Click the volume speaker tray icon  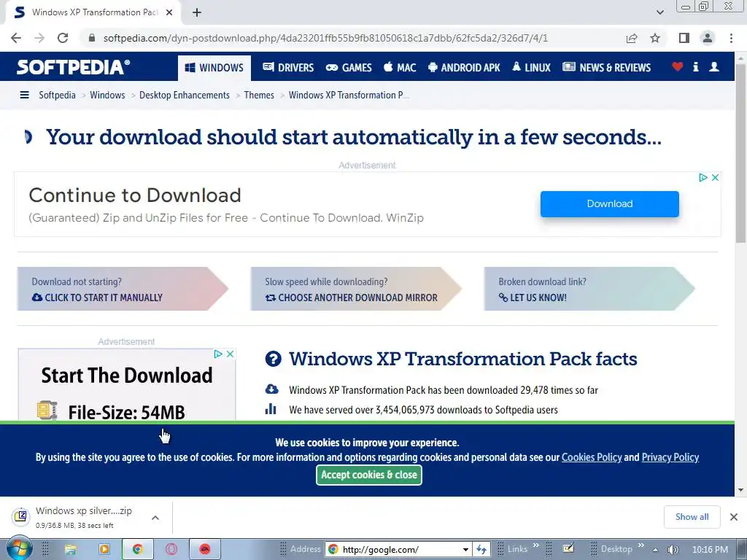(673, 550)
